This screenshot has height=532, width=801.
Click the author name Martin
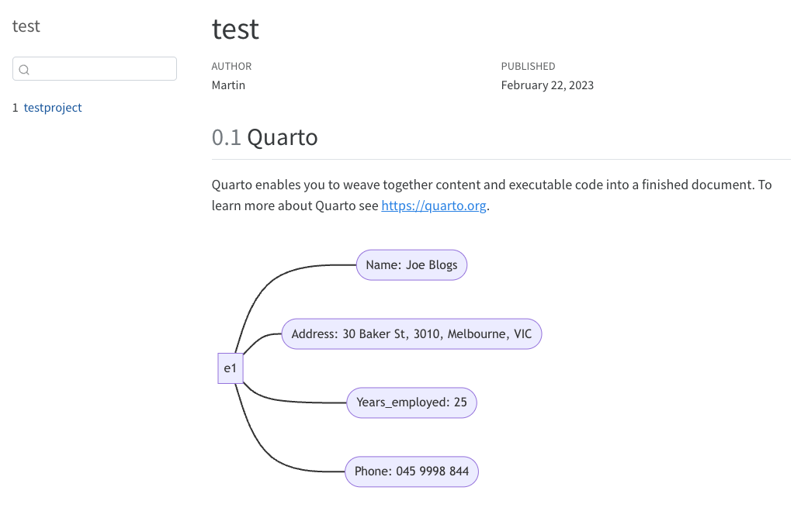[228, 85]
